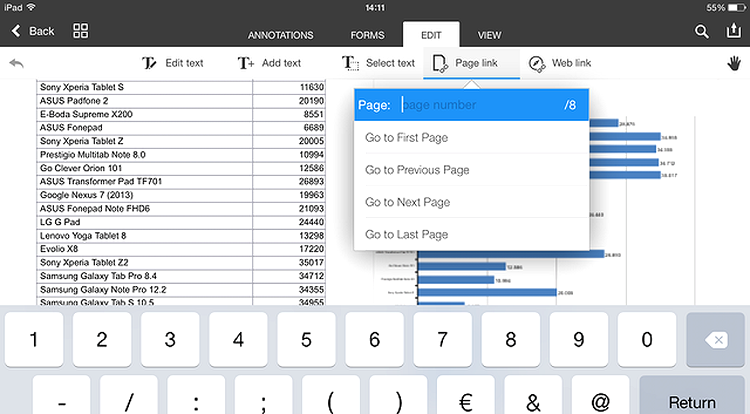Click the Google Nexus 7 (2013) cell

[144, 195]
